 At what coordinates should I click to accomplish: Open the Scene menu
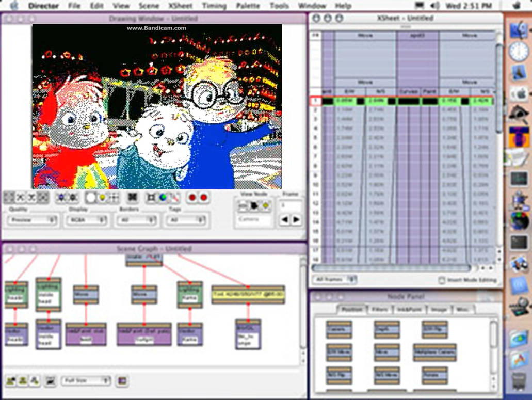coord(149,6)
